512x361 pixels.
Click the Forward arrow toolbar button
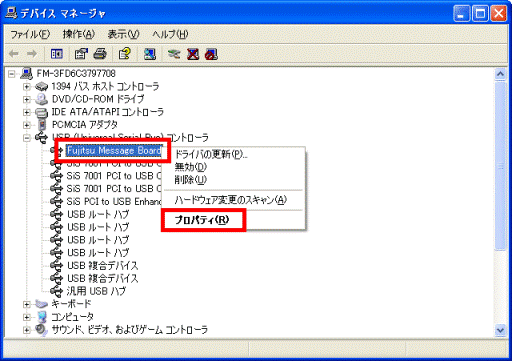(x=32, y=54)
